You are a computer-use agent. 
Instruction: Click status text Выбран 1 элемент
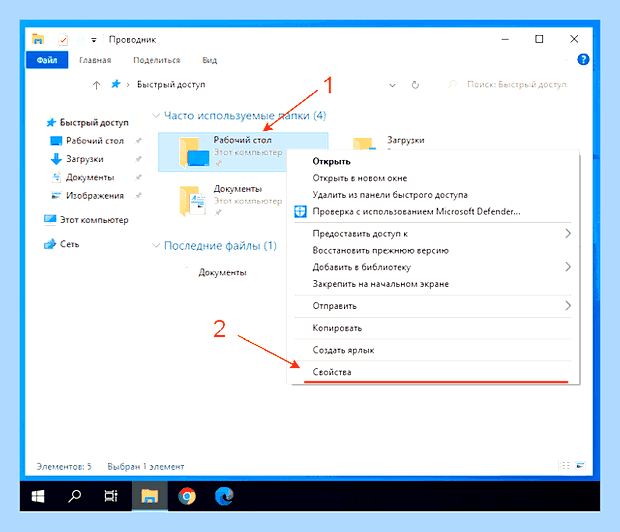[x=146, y=466]
